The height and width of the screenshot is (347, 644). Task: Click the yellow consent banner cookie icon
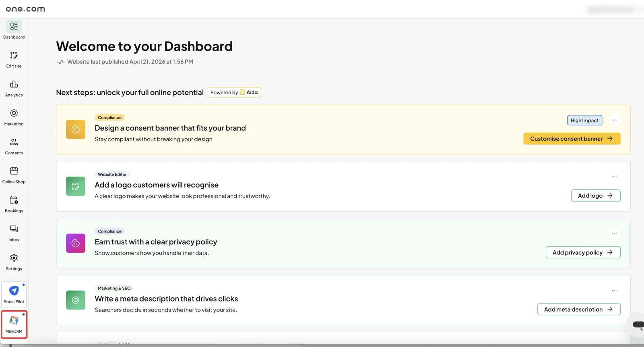point(76,129)
